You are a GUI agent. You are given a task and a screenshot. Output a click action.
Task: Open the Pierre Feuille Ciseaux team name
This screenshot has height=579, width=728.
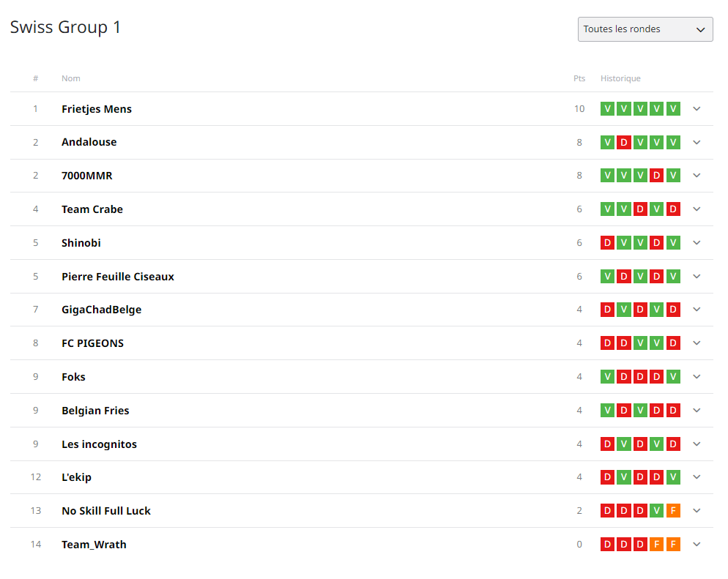click(x=118, y=277)
